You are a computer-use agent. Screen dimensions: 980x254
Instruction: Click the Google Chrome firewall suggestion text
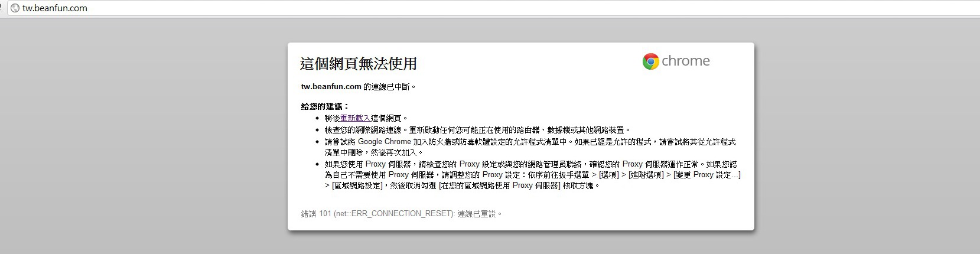(x=530, y=147)
